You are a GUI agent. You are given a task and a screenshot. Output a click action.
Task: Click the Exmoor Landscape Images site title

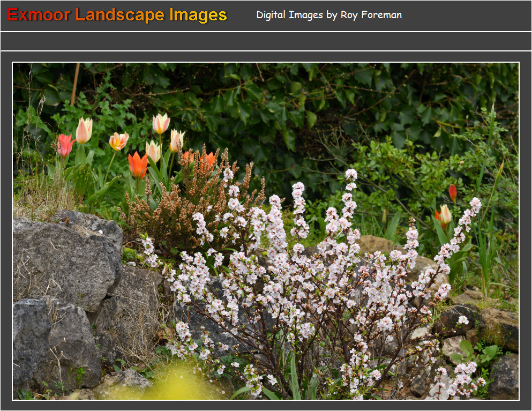coord(117,15)
